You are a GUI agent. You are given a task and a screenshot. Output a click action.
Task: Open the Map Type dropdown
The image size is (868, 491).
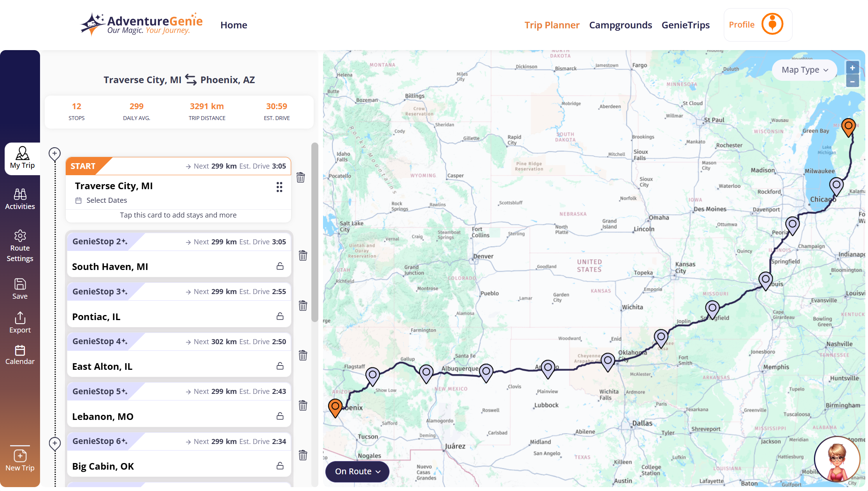point(805,70)
